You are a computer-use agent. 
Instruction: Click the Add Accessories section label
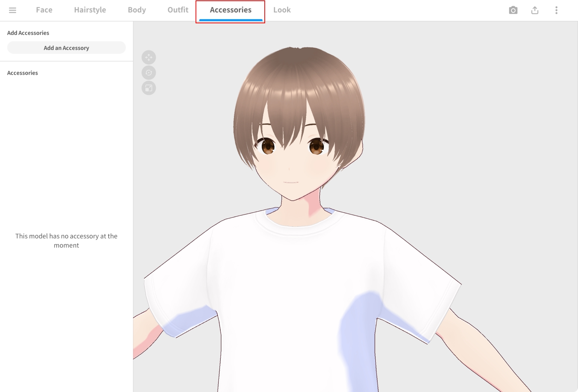[28, 33]
